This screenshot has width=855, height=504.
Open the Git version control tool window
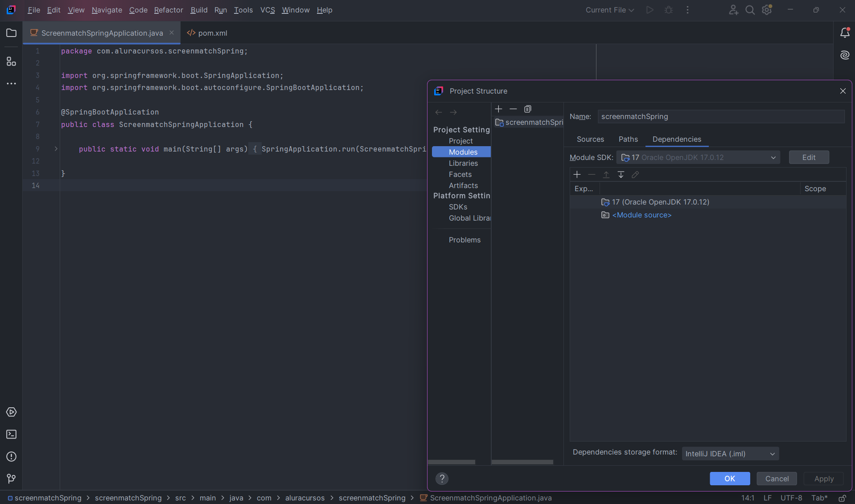pyautogui.click(x=11, y=479)
